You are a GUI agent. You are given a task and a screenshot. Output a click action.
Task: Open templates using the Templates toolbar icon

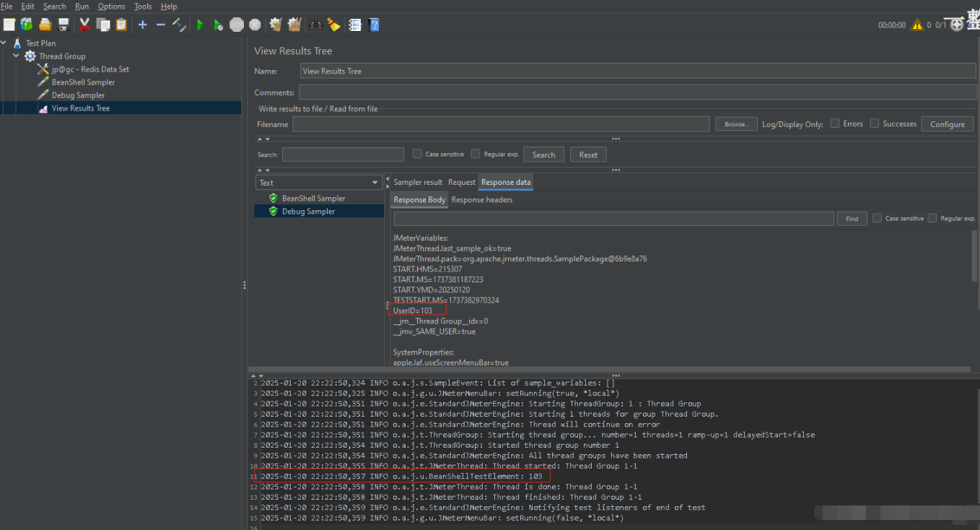(x=27, y=24)
